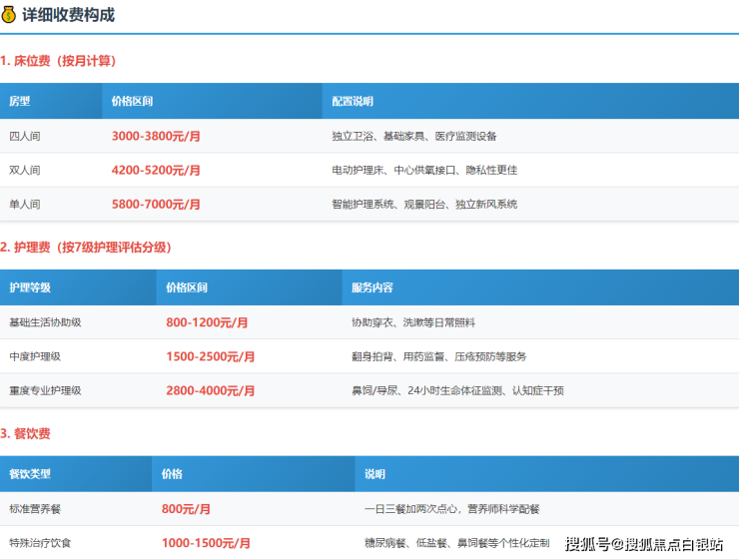Select the 四人间 room type cell
The height and width of the screenshot is (560, 739).
point(25,136)
